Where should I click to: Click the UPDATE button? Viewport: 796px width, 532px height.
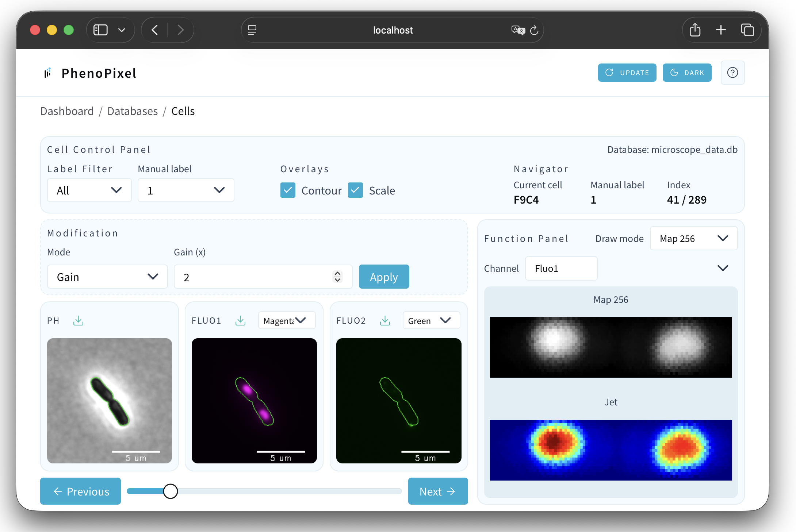coord(627,73)
